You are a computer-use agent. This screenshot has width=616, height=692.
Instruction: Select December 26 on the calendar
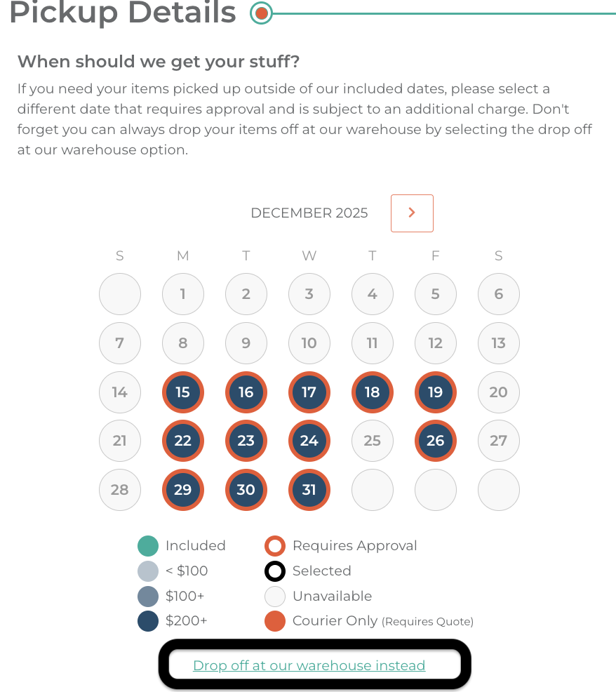pos(435,441)
